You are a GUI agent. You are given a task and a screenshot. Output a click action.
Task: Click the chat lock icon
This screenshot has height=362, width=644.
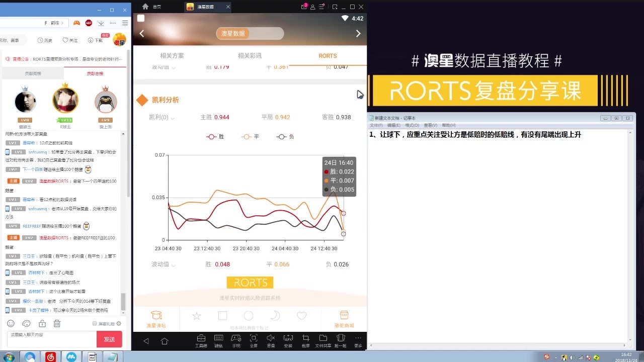pos(42,323)
